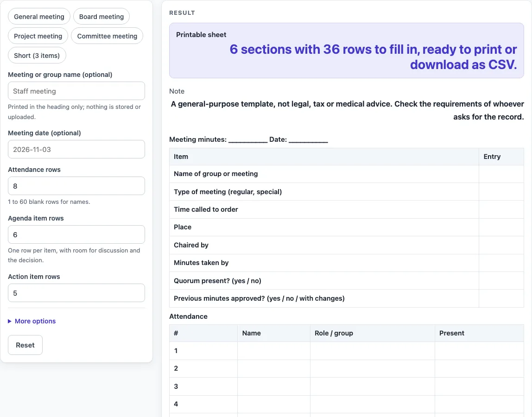The height and width of the screenshot is (417, 532).
Task: Select the General meeting preset
Action: click(39, 17)
